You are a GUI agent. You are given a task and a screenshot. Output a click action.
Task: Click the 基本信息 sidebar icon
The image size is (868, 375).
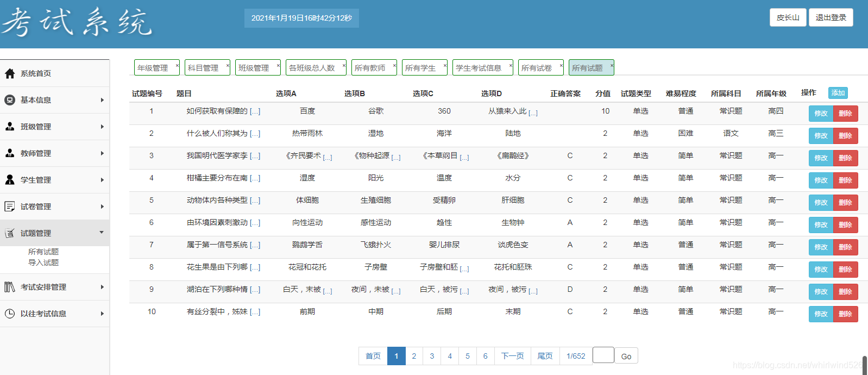(10, 100)
